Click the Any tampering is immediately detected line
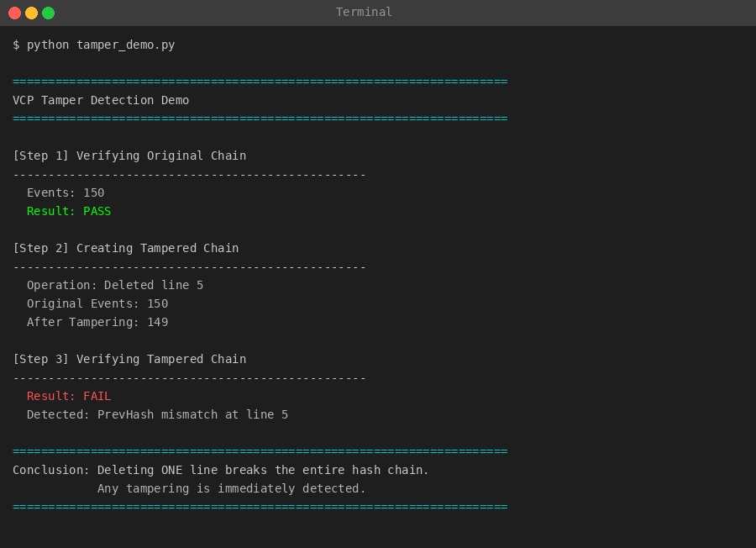The width and height of the screenshot is (756, 548). click(232, 488)
